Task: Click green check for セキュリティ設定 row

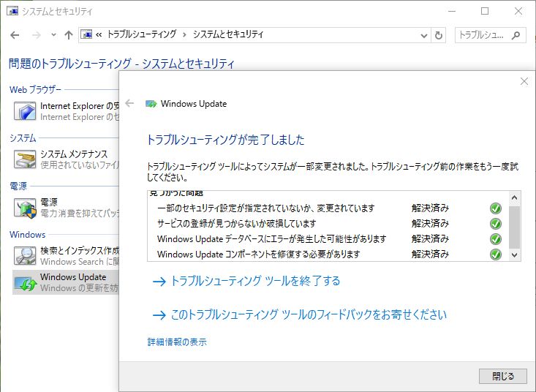Action: click(496, 208)
